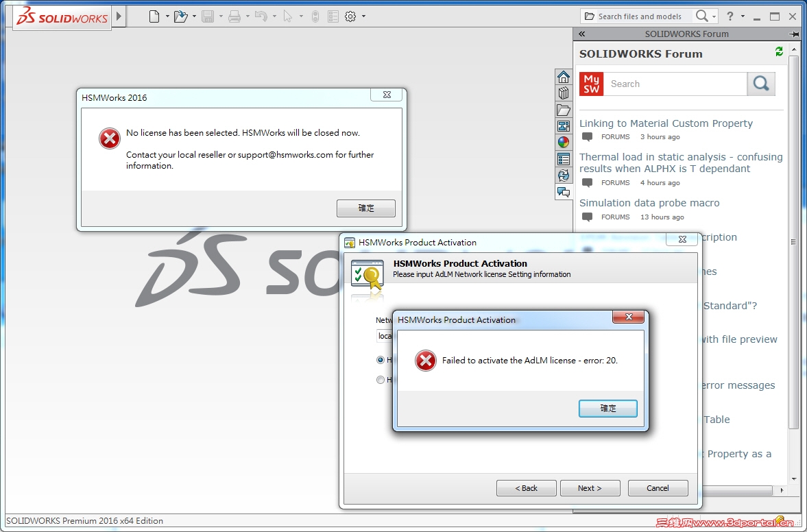Click the Rebuild traffic light icon
The width and height of the screenshot is (807, 532).
(315, 16)
